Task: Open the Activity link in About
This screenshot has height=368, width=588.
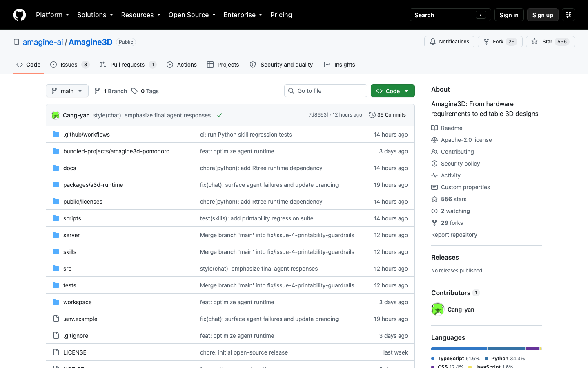Action: tap(446, 175)
